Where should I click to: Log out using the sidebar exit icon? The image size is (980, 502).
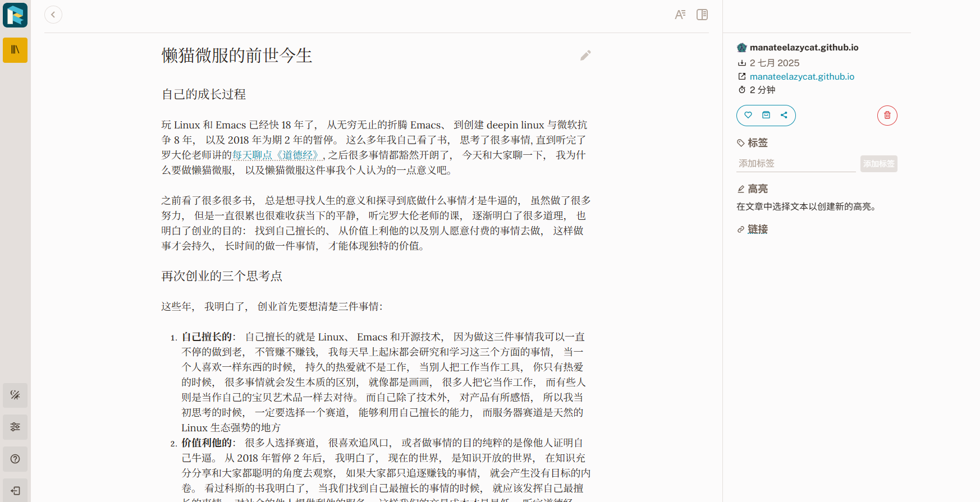(15, 491)
